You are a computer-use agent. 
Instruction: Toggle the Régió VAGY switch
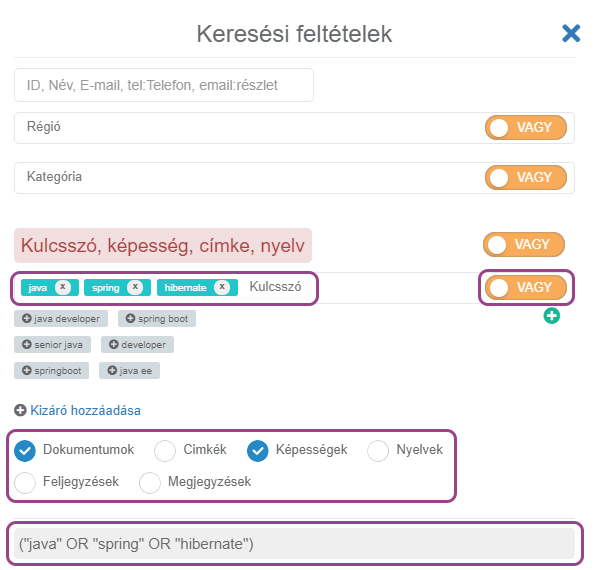[x=526, y=128]
